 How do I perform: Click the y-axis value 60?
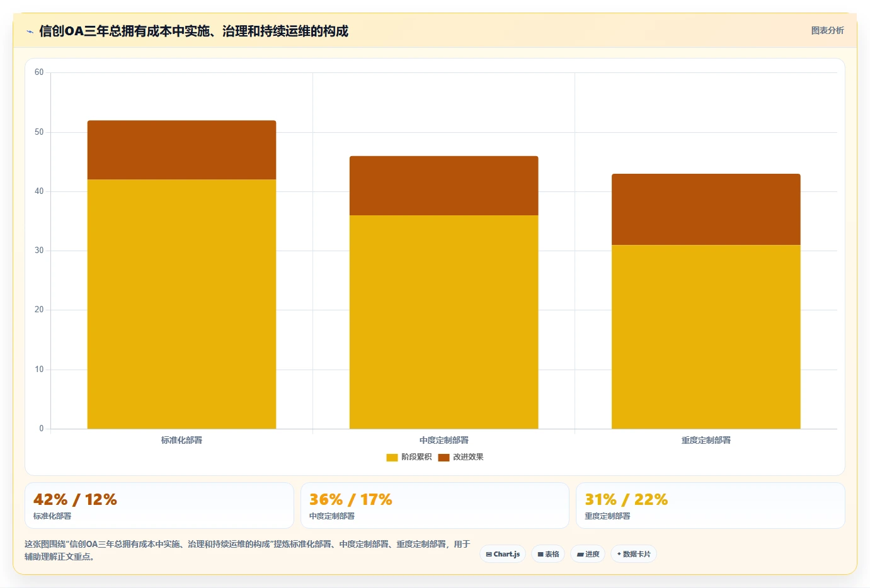pyautogui.click(x=39, y=72)
